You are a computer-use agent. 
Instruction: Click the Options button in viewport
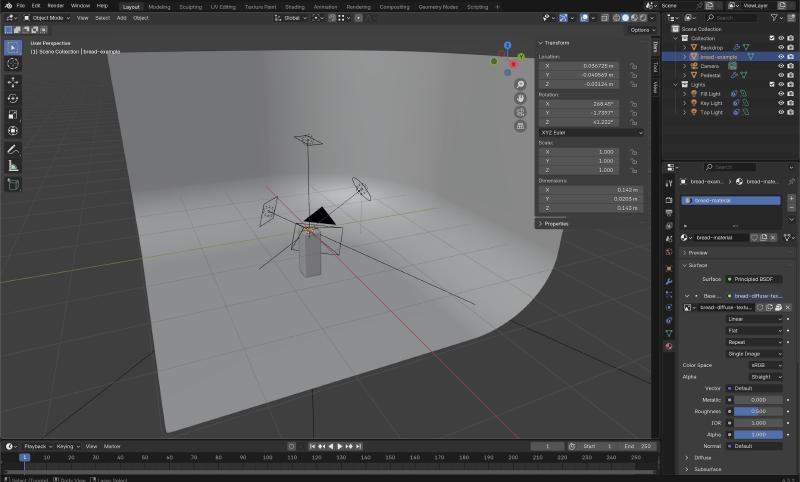click(642, 30)
